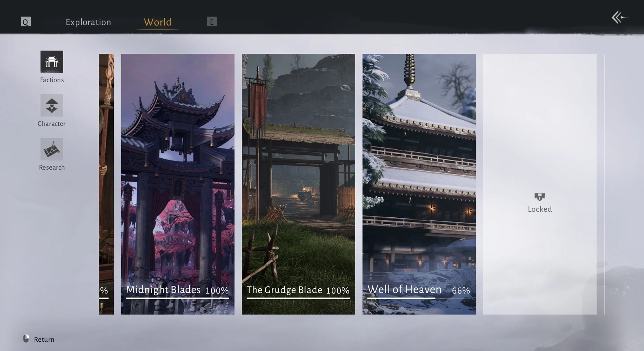The width and height of the screenshot is (644, 351).
Task: Click the mouse icon beside Return
Action: pos(26,339)
